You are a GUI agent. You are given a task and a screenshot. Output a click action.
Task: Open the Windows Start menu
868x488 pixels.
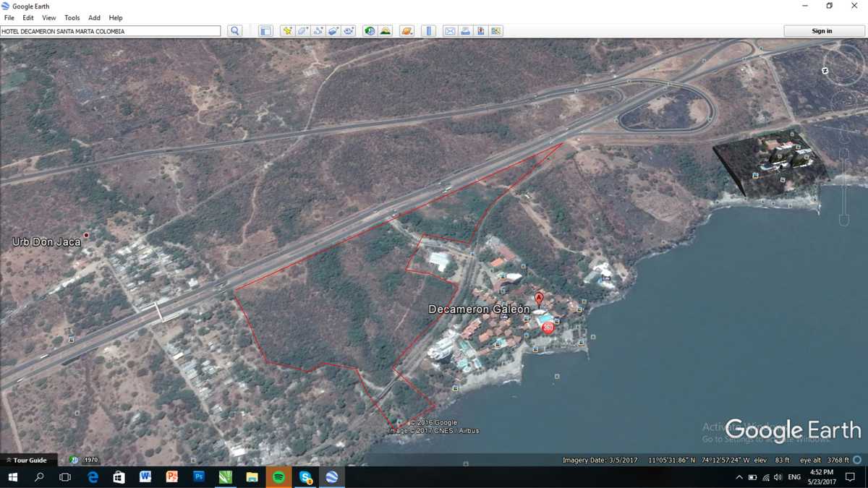[x=12, y=477]
